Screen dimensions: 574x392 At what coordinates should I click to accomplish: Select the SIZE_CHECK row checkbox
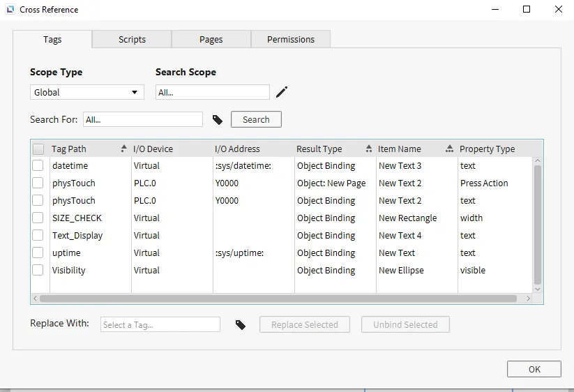pyautogui.click(x=38, y=218)
